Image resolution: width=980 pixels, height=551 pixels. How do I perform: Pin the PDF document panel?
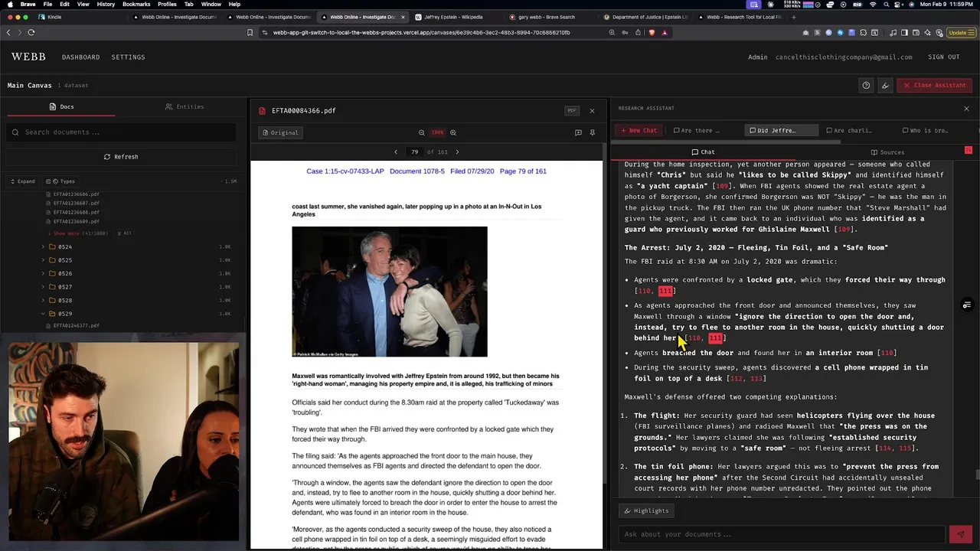coord(592,132)
